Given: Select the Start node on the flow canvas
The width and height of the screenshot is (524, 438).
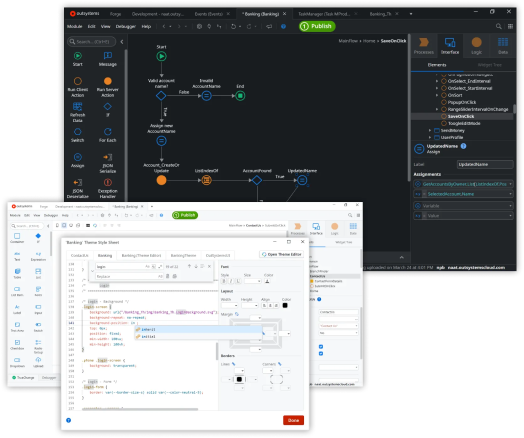Looking at the screenshot, I should coord(161,56).
